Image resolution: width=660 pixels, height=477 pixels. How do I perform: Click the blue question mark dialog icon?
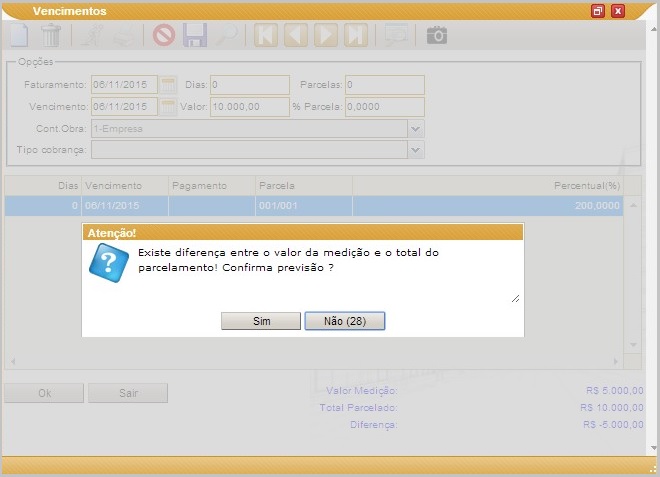(x=109, y=263)
